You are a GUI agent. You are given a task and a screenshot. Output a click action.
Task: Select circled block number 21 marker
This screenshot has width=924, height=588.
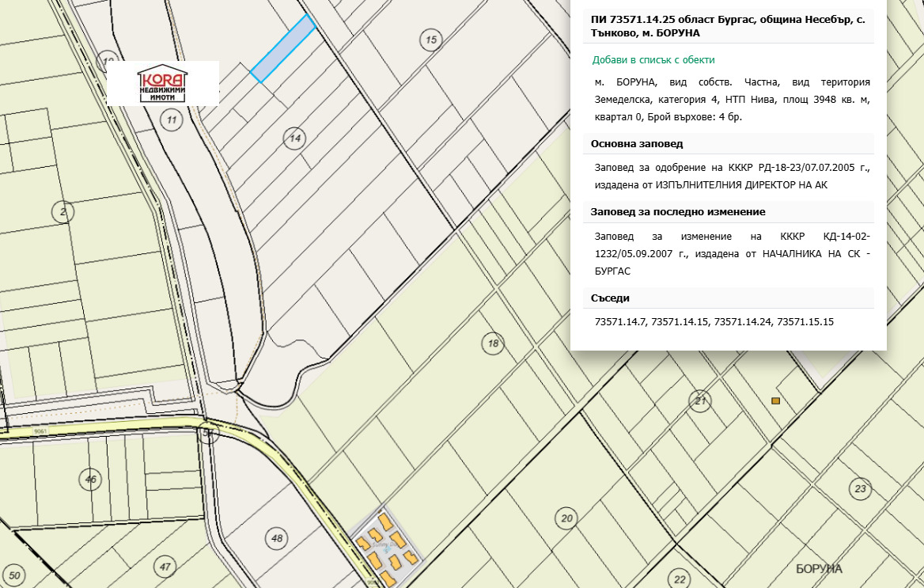[x=699, y=401]
